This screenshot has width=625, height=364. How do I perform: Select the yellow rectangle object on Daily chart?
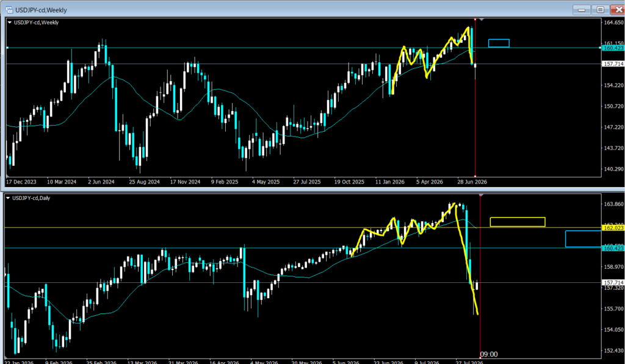518,222
